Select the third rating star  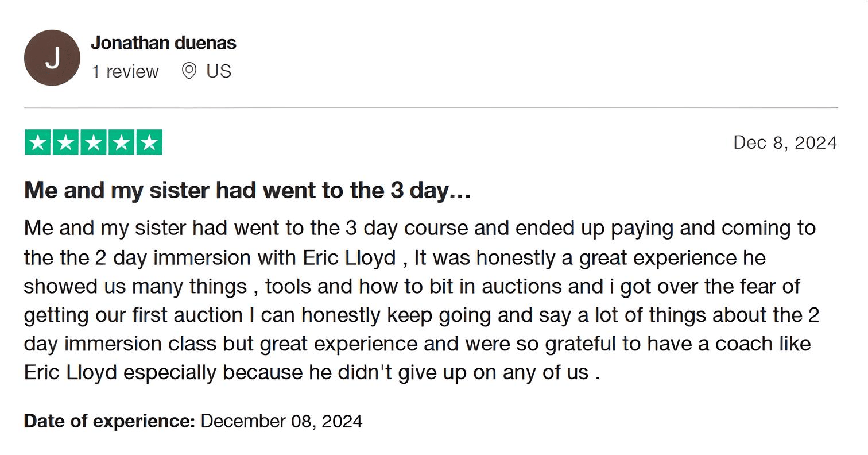pyautogui.click(x=94, y=142)
